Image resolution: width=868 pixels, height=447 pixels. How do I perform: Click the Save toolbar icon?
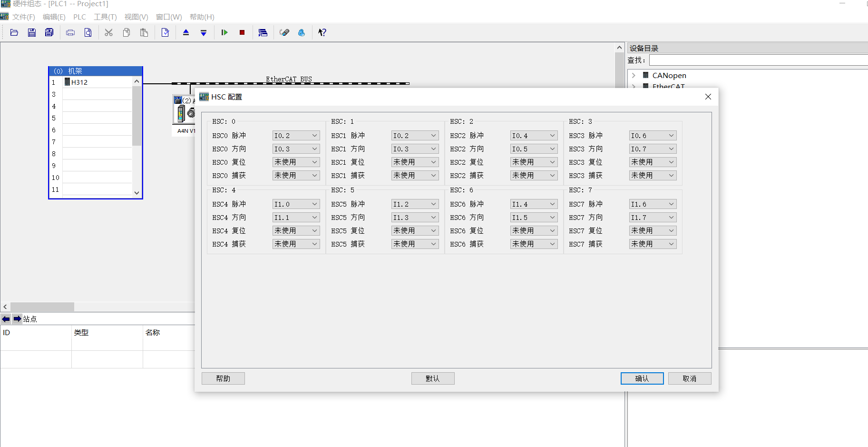point(32,32)
